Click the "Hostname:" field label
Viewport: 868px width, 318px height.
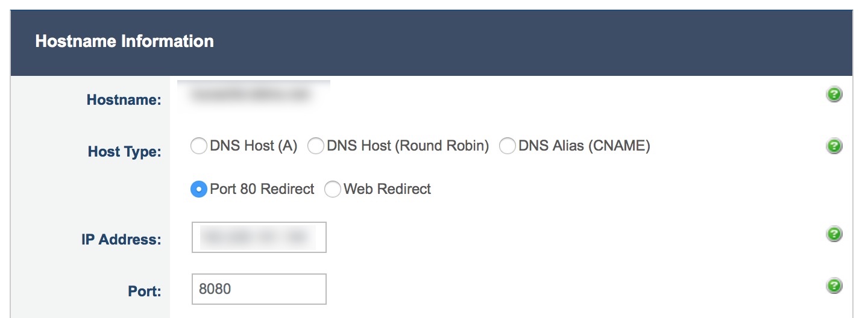point(124,100)
